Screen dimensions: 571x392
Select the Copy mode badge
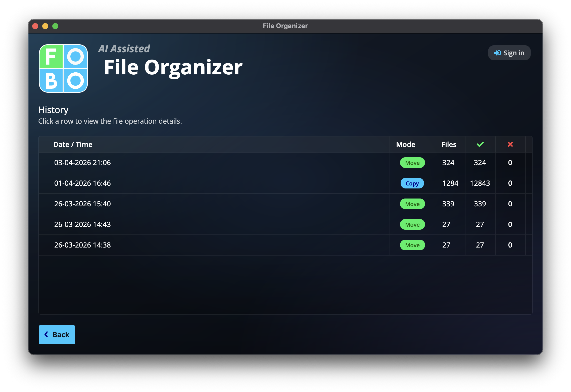pyautogui.click(x=412, y=183)
